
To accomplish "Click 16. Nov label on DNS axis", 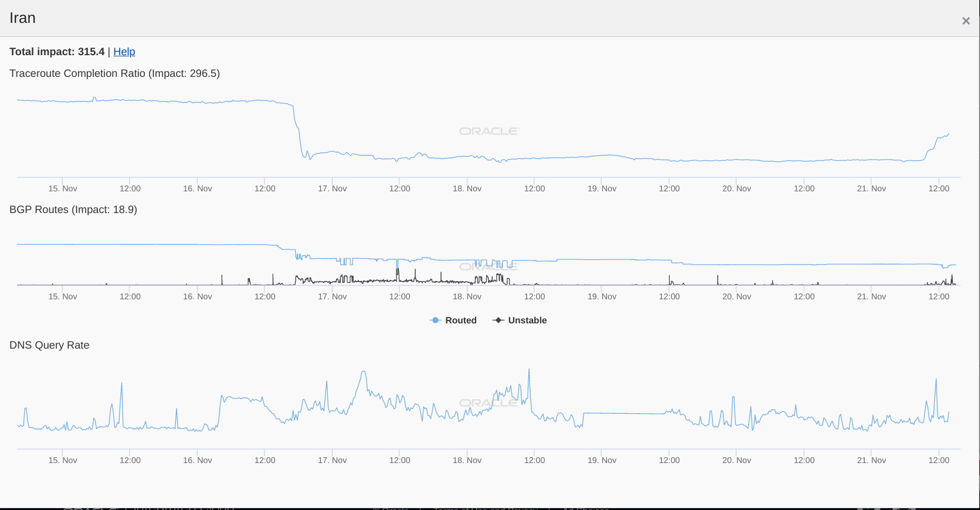I will (x=197, y=460).
